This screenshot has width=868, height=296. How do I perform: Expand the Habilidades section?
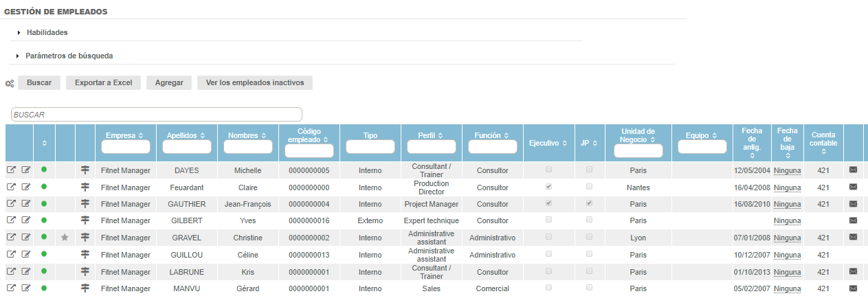(x=47, y=32)
